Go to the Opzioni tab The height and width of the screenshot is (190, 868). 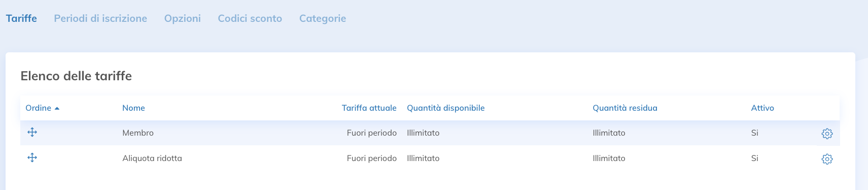[x=183, y=18]
